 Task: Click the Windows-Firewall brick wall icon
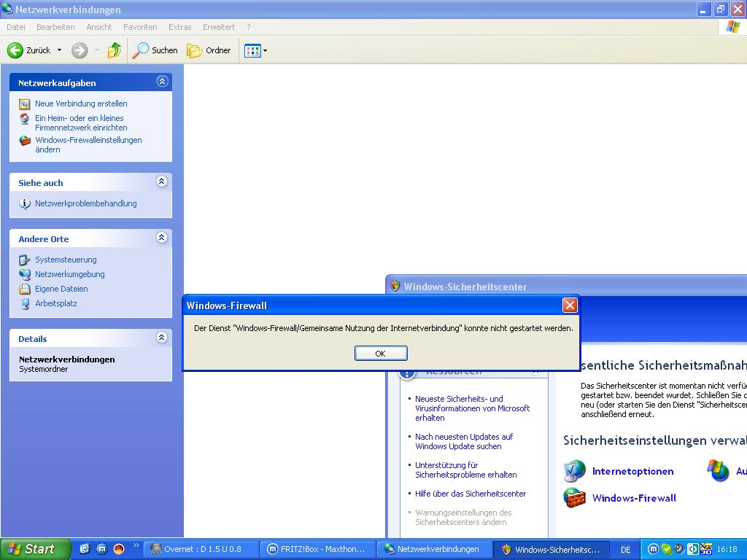(574, 498)
